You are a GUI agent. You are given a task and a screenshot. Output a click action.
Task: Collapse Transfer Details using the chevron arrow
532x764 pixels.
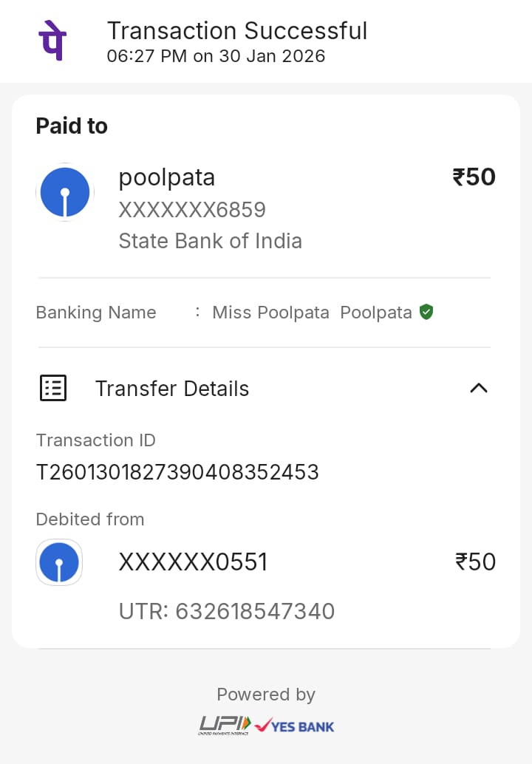[479, 388]
